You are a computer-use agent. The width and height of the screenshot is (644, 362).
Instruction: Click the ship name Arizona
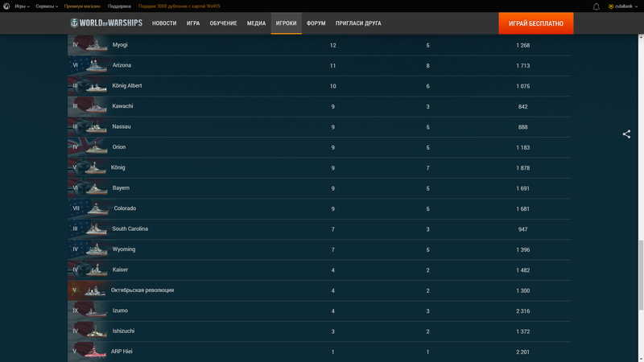tap(122, 65)
